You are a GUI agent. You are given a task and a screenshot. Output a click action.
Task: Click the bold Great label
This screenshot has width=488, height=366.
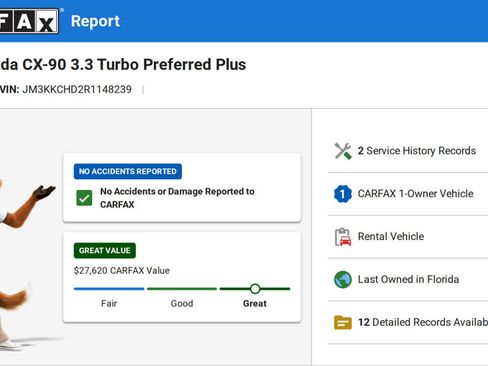click(x=255, y=303)
